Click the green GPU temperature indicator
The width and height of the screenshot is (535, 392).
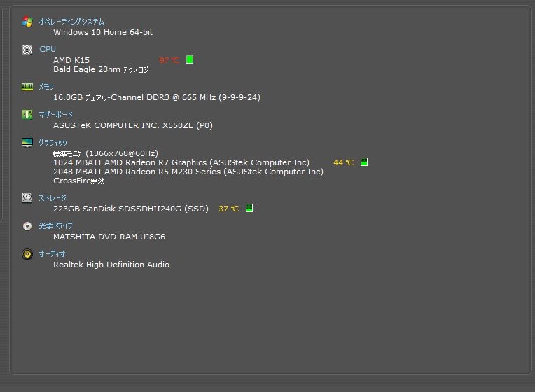pos(364,162)
